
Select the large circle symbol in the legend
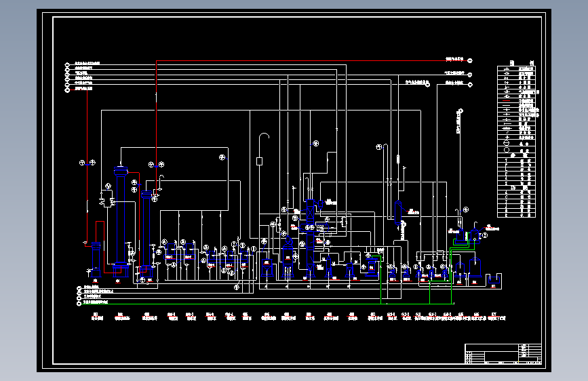(507, 150)
